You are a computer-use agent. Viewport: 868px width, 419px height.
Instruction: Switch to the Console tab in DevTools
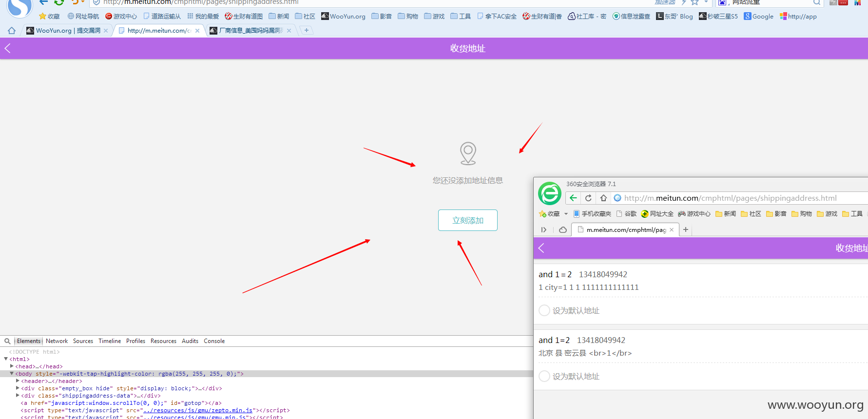point(214,341)
